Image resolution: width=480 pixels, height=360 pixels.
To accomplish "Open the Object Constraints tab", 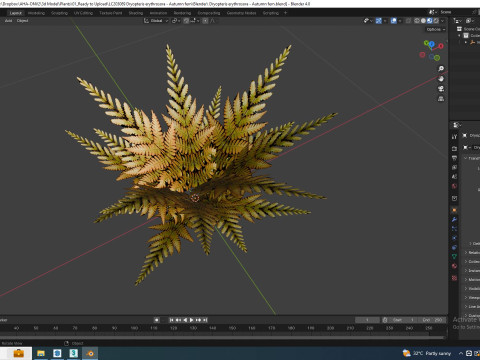I will click(454, 247).
